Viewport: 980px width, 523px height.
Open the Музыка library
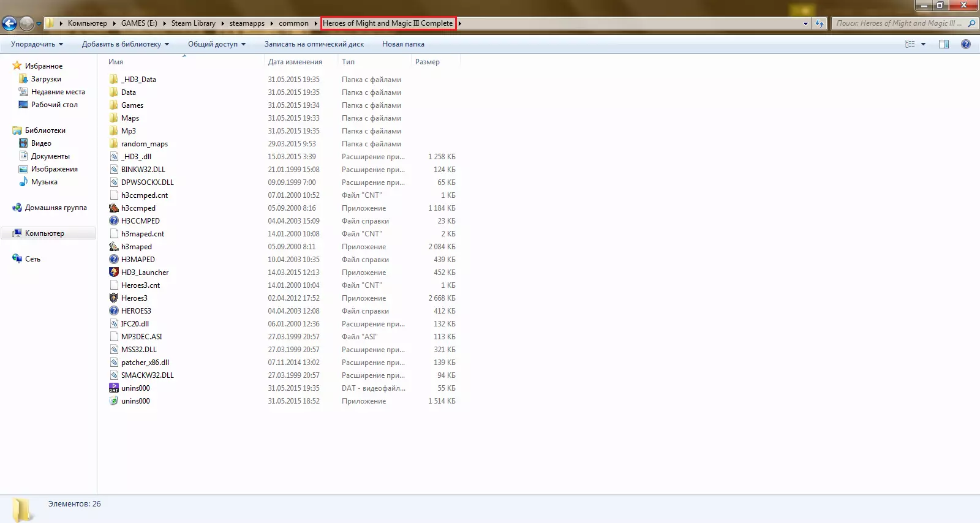[44, 182]
